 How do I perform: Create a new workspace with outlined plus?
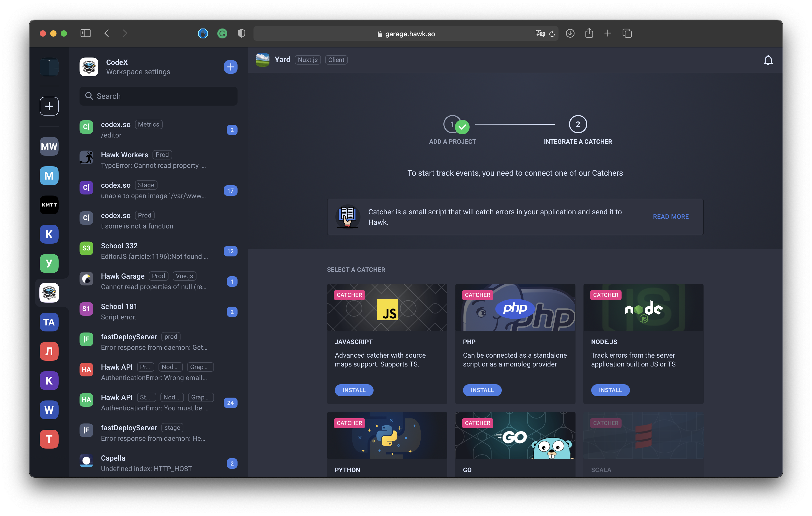tap(49, 106)
